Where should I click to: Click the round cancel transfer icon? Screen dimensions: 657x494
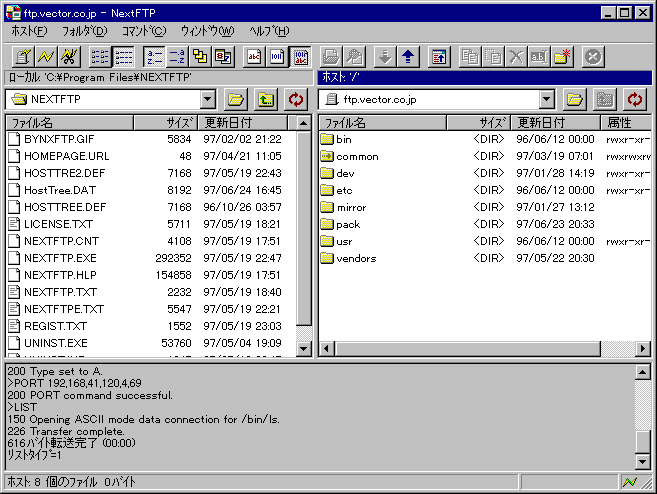point(593,57)
